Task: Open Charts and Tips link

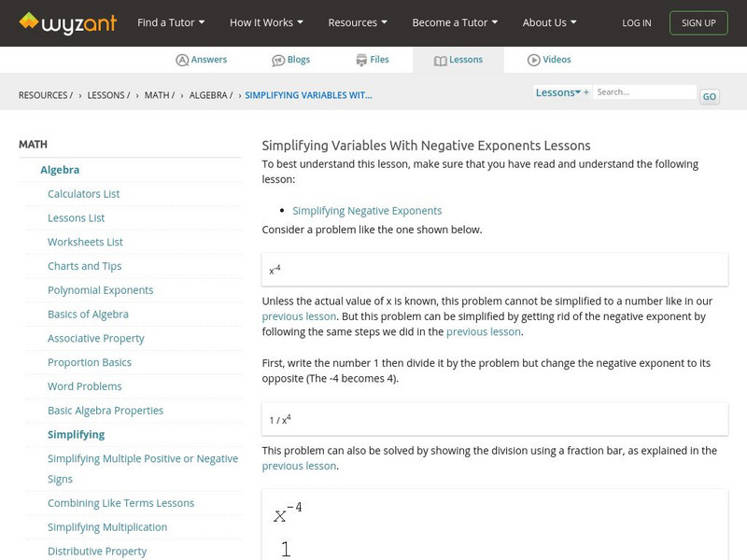Action: point(85,266)
